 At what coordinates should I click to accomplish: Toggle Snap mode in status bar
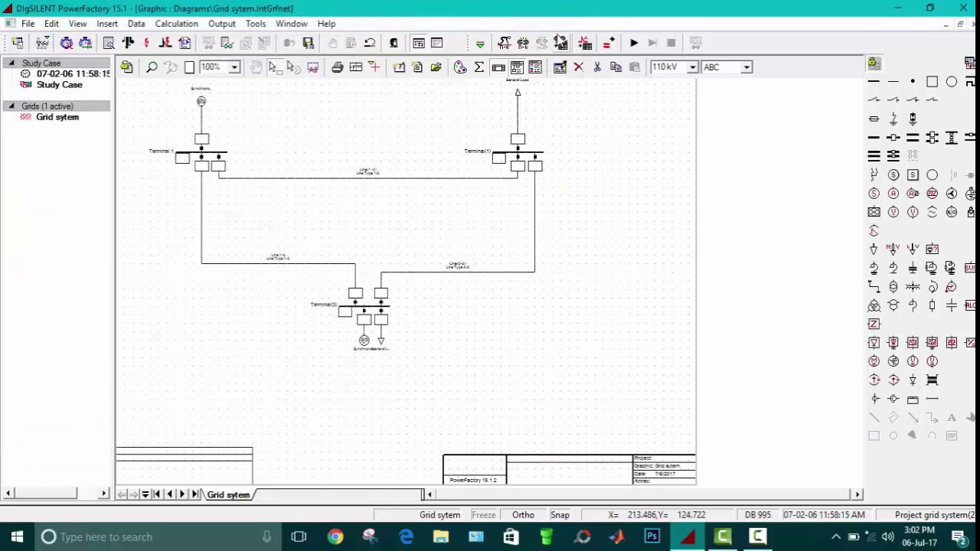click(560, 515)
